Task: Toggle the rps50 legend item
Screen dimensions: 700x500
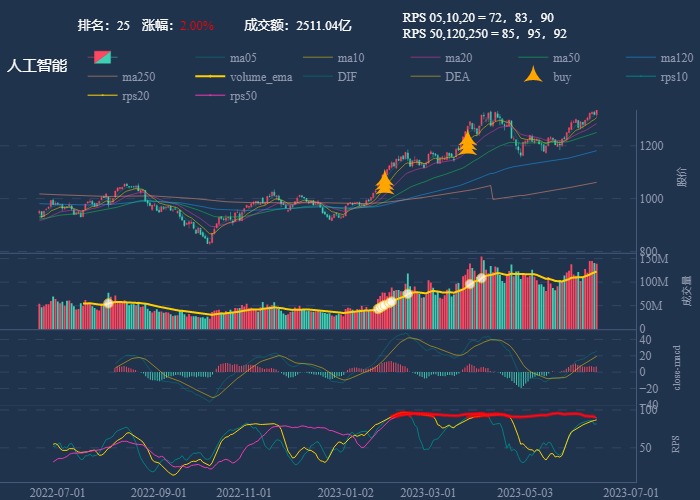Action: point(242,96)
